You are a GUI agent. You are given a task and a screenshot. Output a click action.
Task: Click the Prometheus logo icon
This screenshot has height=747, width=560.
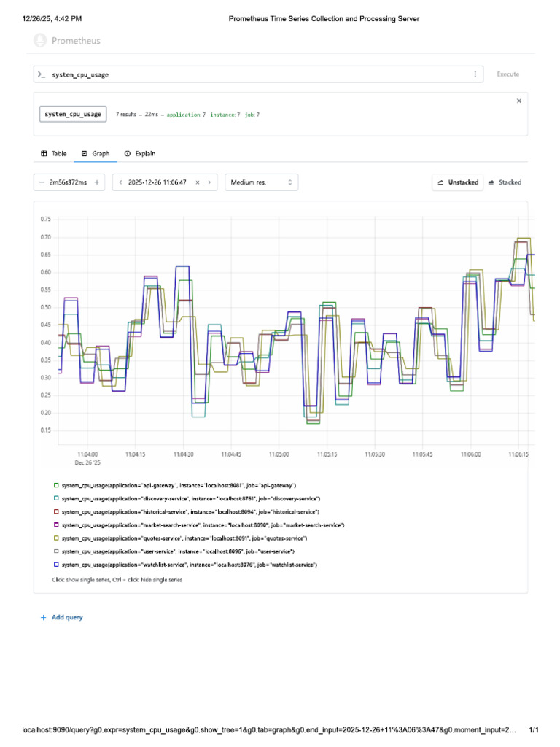coord(40,41)
